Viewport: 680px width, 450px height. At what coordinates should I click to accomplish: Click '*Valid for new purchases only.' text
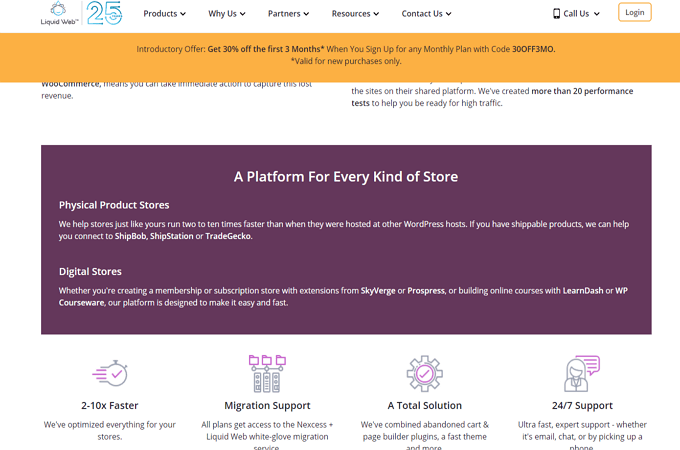coord(346,61)
